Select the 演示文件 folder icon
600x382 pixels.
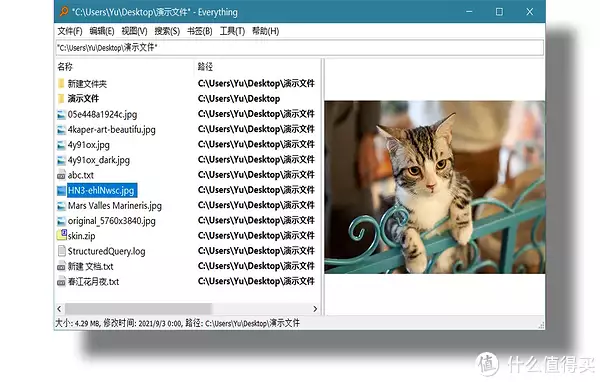click(61, 99)
